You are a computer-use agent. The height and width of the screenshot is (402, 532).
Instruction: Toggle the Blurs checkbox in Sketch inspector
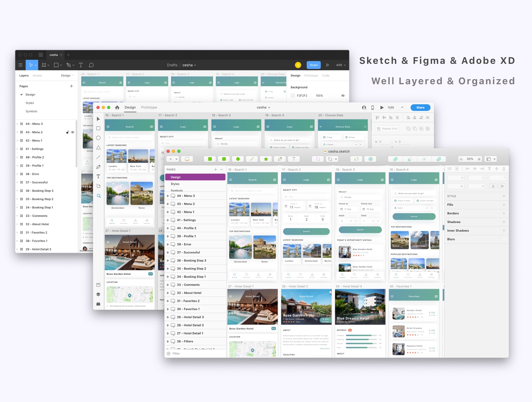coord(504,239)
